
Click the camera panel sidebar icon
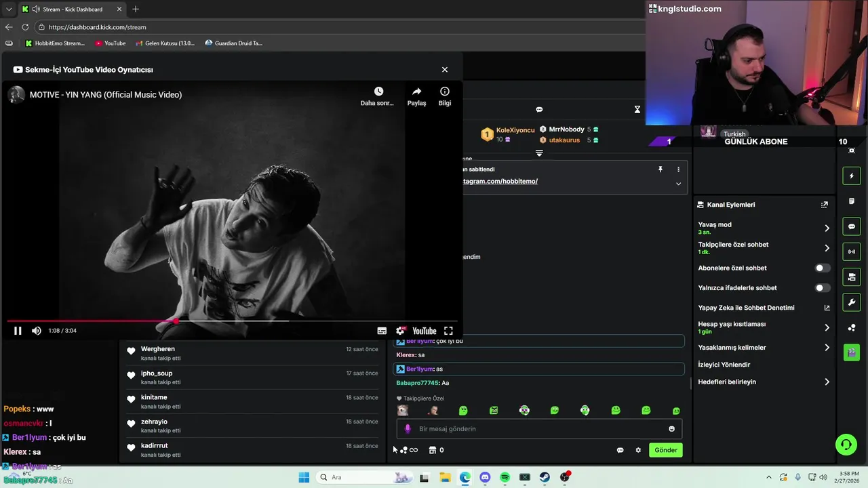[852, 277]
